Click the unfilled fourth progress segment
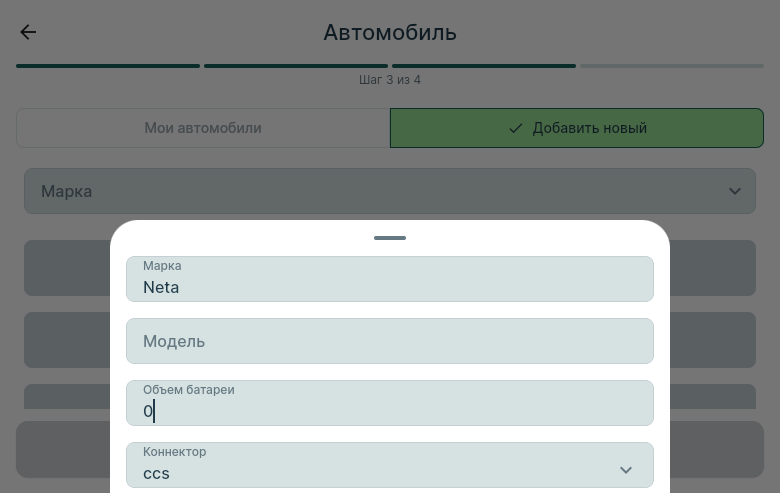 click(x=672, y=66)
